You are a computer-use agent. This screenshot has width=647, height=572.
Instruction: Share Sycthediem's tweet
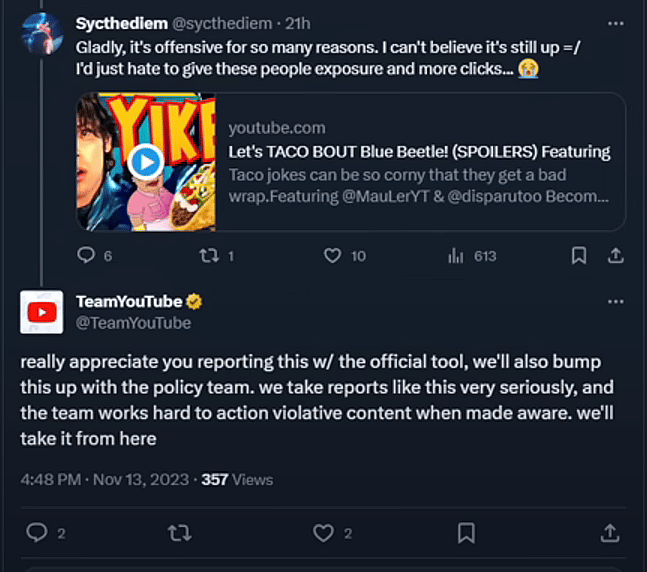pos(616,256)
